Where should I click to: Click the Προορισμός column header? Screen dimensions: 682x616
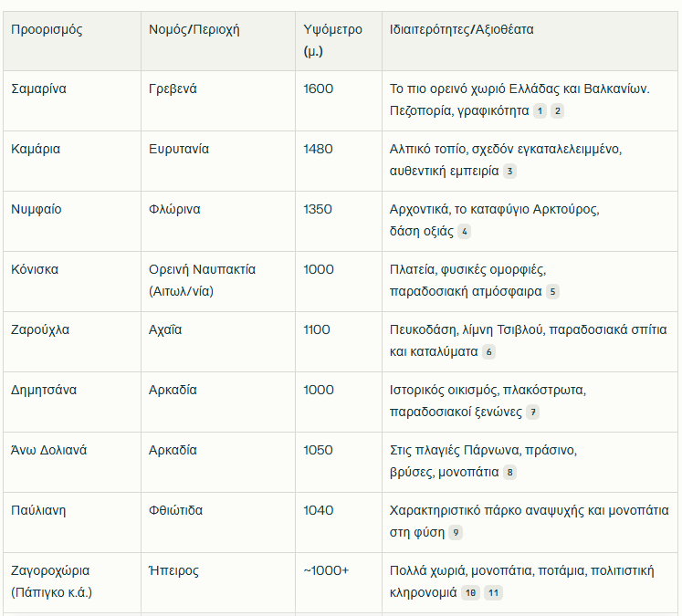click(72, 41)
